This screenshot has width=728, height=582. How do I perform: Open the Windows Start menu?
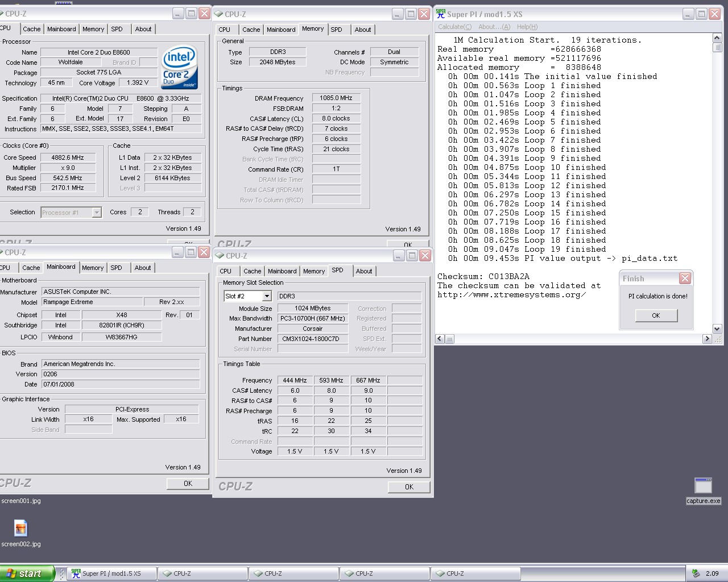pos(27,573)
